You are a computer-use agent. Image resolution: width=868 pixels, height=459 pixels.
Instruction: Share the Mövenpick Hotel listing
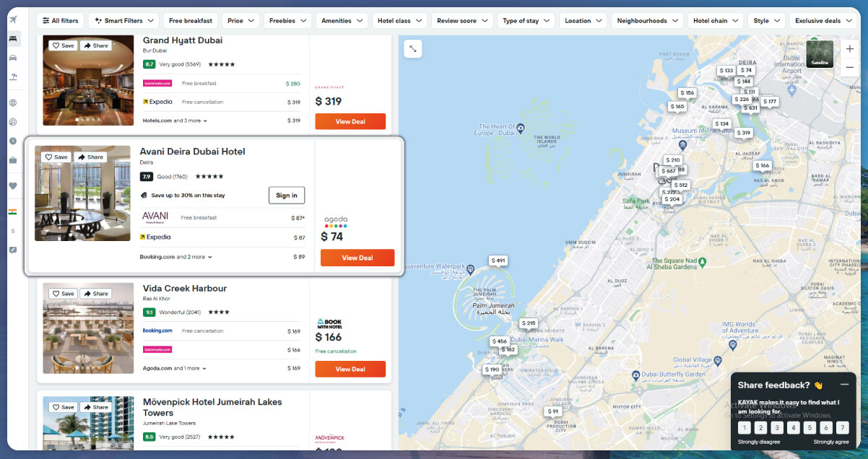[95, 407]
